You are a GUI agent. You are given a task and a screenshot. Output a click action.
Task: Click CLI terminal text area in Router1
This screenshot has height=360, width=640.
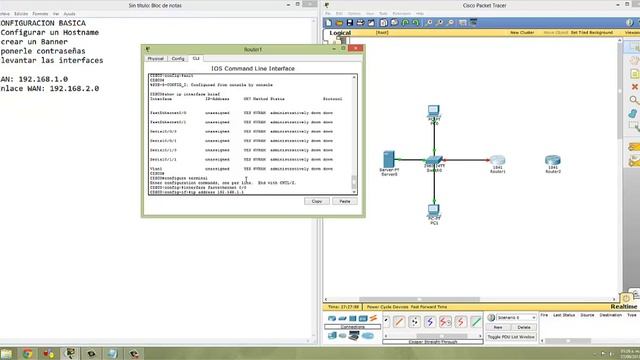click(x=250, y=134)
